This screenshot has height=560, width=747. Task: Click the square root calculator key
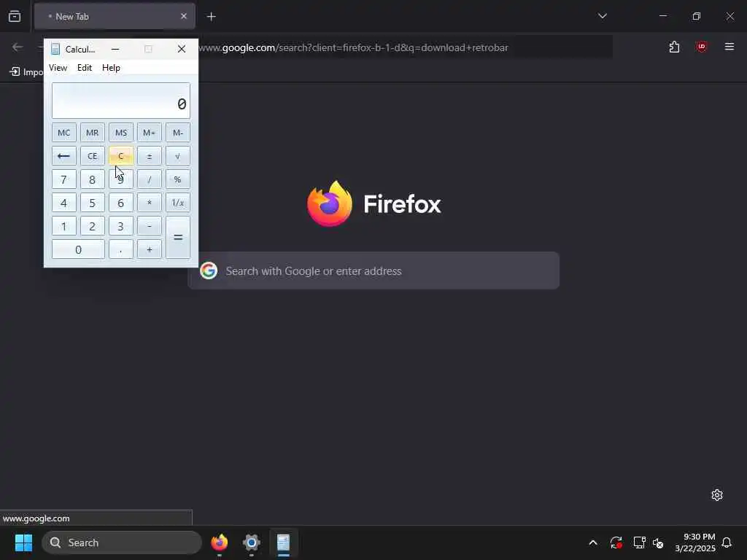(x=178, y=156)
